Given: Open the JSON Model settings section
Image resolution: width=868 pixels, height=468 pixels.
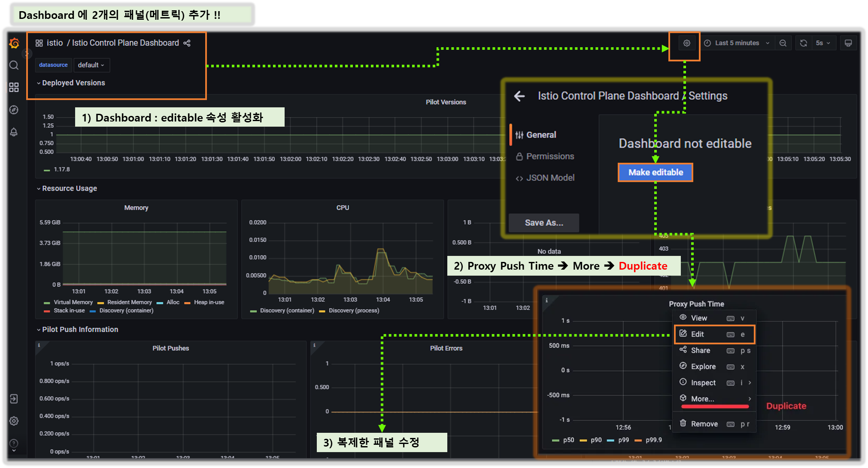Looking at the screenshot, I should point(550,178).
